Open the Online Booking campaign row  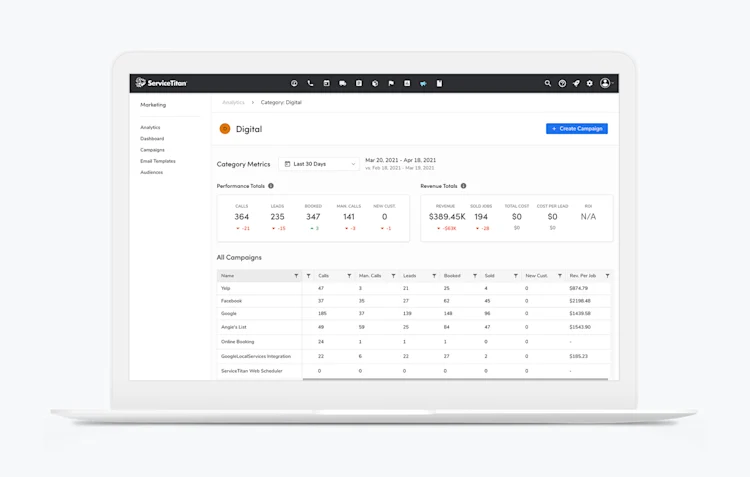[x=414, y=342]
